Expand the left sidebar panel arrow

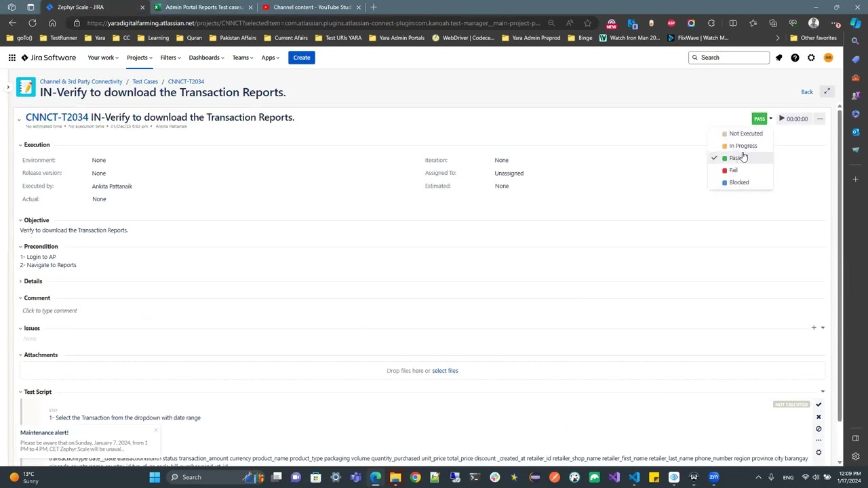click(x=7, y=87)
